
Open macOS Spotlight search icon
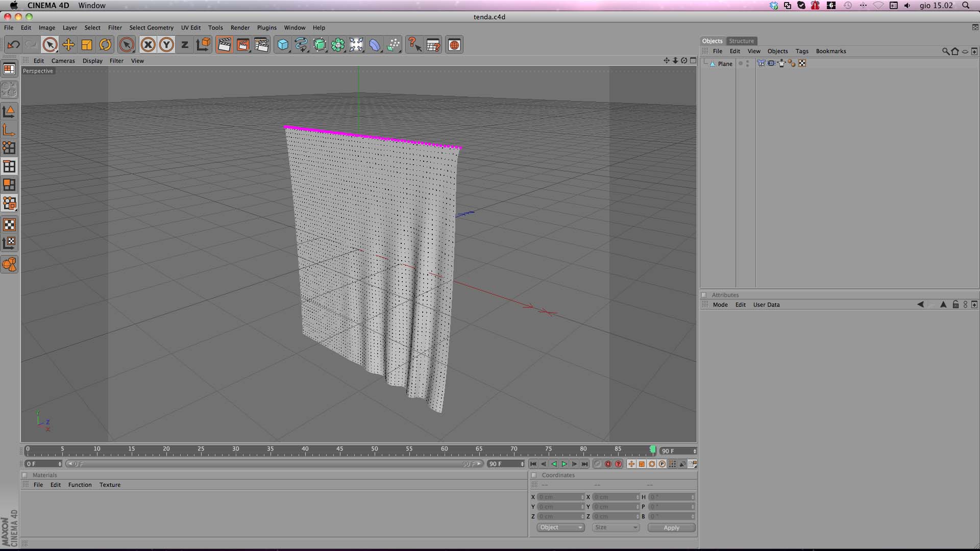966,6
